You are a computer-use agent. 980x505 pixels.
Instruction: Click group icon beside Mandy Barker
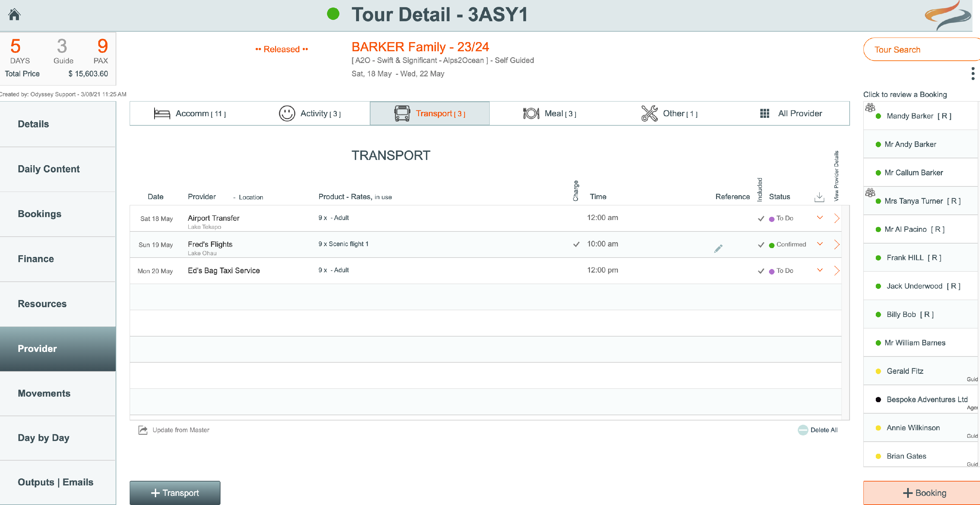(870, 108)
